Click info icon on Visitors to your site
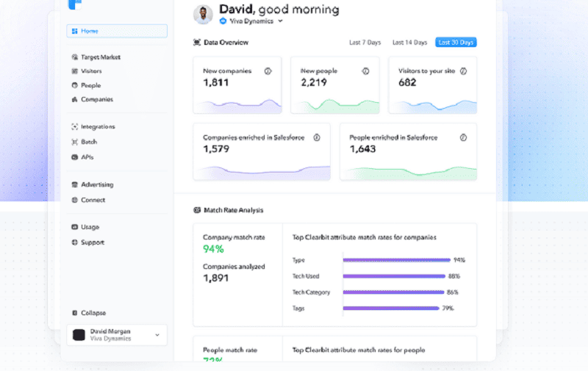The image size is (588, 371). (x=464, y=71)
